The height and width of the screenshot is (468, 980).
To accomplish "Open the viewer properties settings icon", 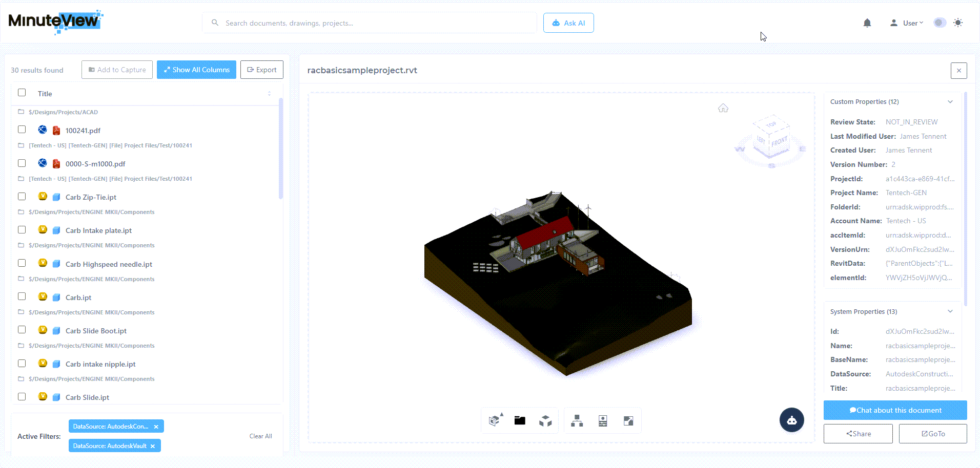I will pyautogui.click(x=603, y=421).
